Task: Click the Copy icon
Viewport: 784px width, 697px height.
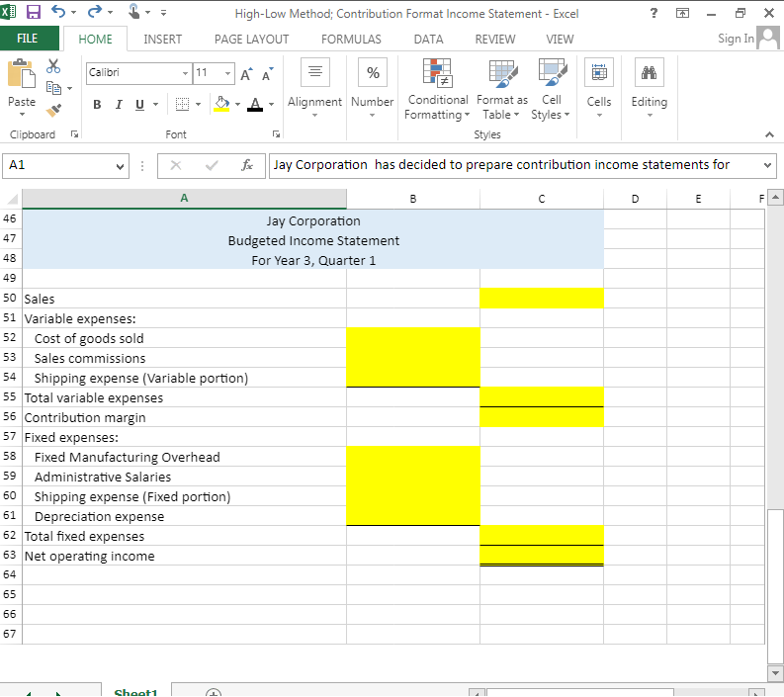Action: (x=53, y=88)
